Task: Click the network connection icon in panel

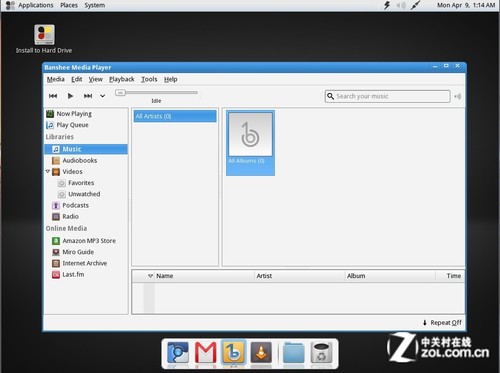Action: [x=415, y=5]
